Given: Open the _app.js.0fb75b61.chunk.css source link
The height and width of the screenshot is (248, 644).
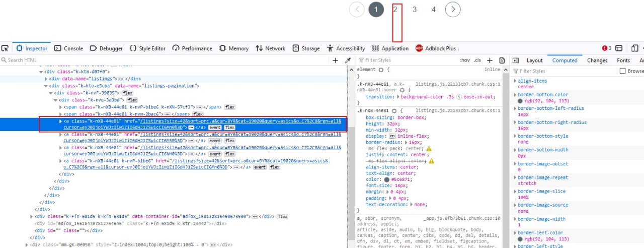Looking at the screenshot, I should click(x=462, y=218).
